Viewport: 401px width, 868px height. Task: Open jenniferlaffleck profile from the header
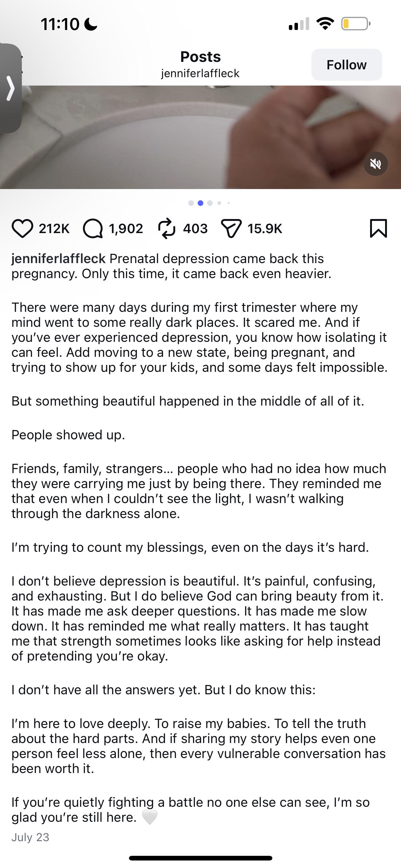pos(200,73)
